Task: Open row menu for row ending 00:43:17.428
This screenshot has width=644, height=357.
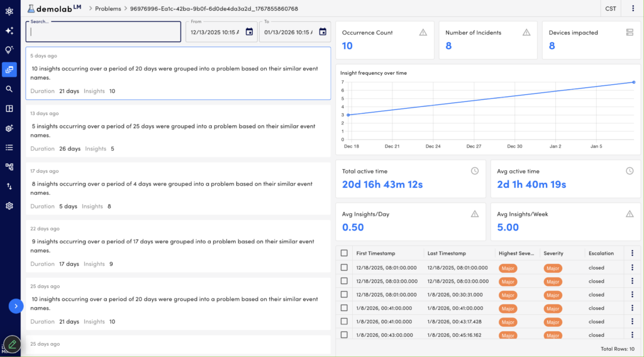Action: pyautogui.click(x=633, y=321)
